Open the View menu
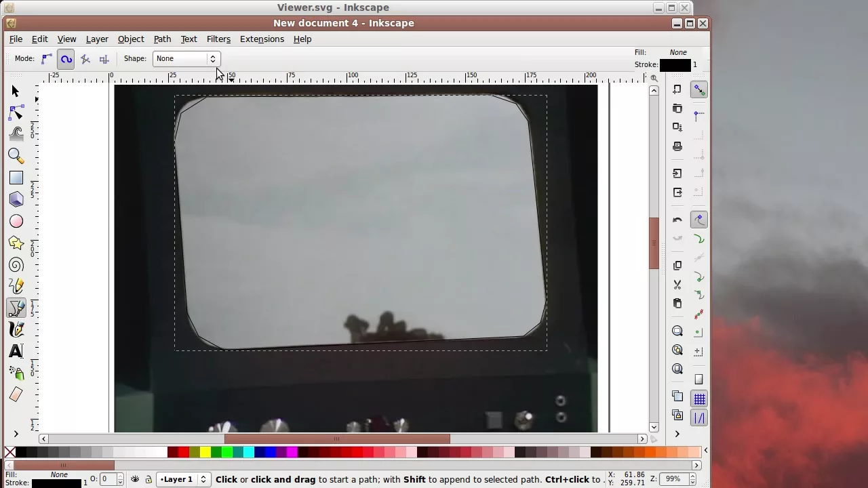The width and height of the screenshot is (868, 488). (x=66, y=39)
